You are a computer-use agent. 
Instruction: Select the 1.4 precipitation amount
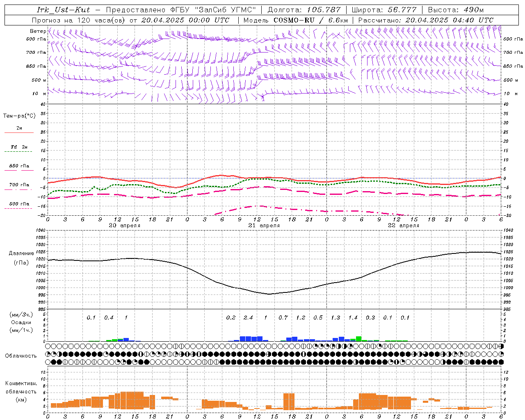(x=353, y=318)
